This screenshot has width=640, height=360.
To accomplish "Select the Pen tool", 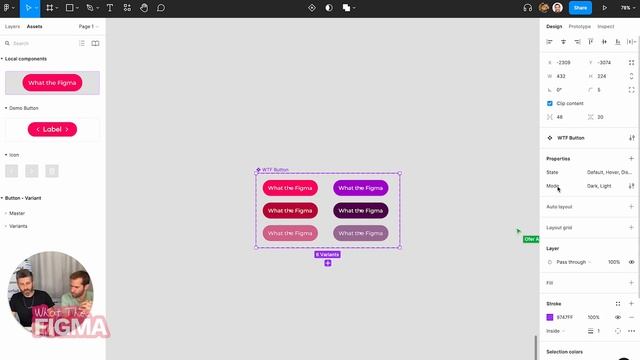I will coord(90,8).
